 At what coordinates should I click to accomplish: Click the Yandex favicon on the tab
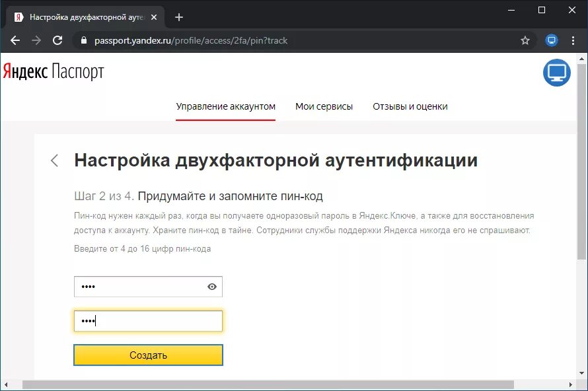click(18, 17)
